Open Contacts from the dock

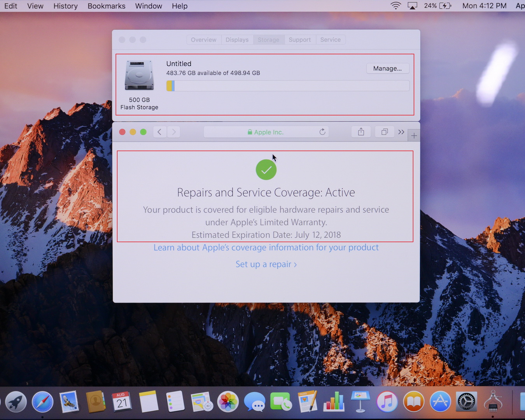pos(96,402)
